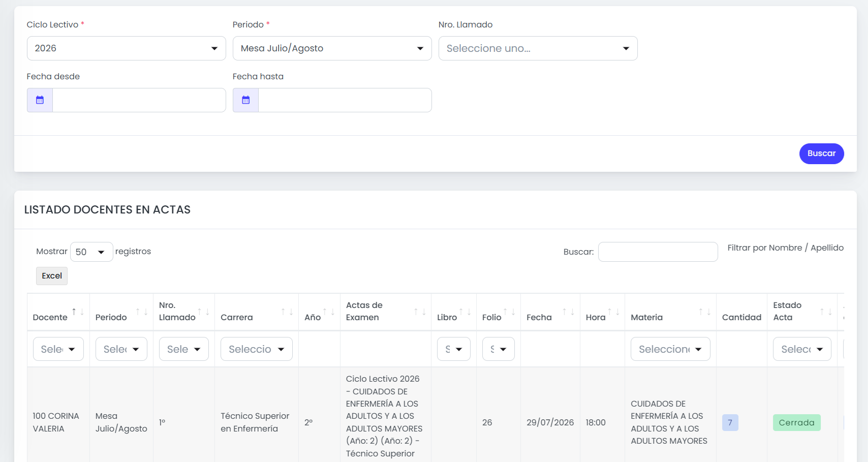Click the Cerrada status badge
The image size is (868, 462).
(x=797, y=422)
